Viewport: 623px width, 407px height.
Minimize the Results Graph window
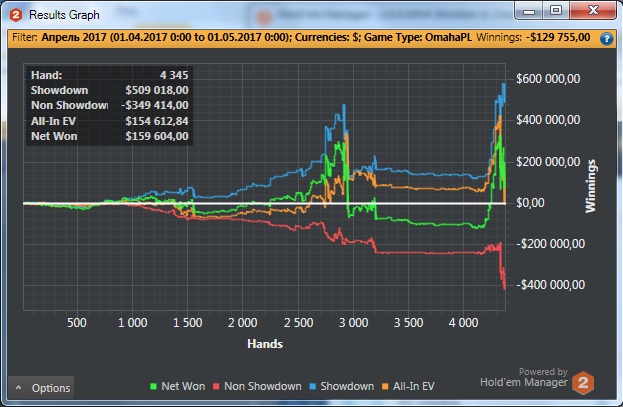click(x=529, y=11)
